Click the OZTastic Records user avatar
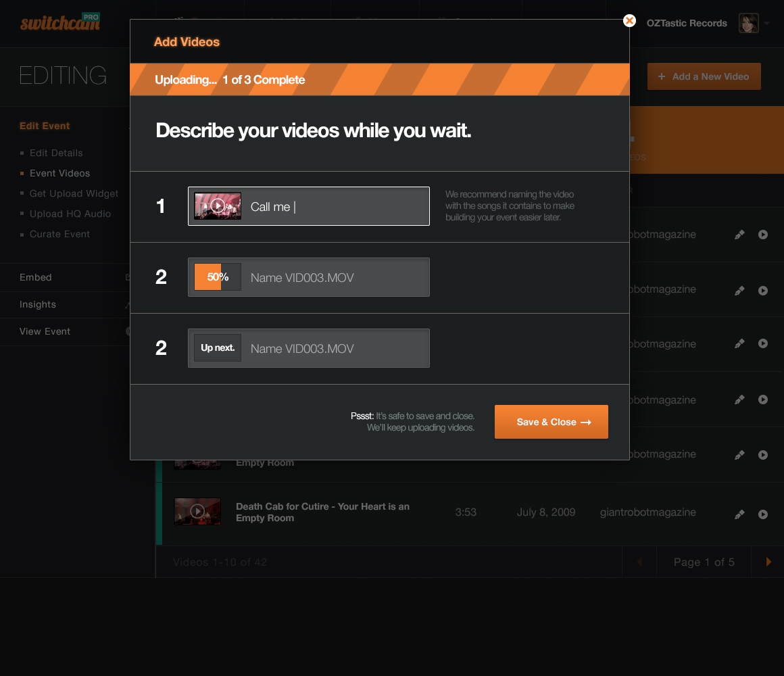Viewport: 784px width, 676px height. click(748, 23)
